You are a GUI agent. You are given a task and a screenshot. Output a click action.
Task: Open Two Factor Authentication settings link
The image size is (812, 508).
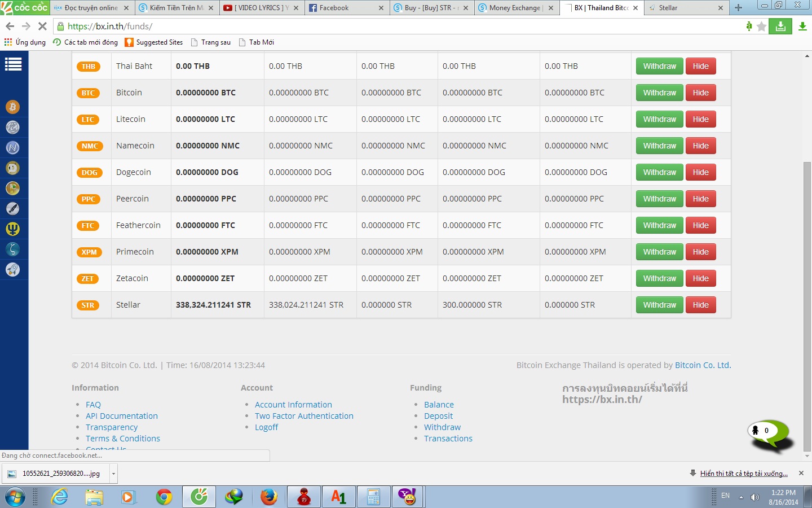pos(304,416)
